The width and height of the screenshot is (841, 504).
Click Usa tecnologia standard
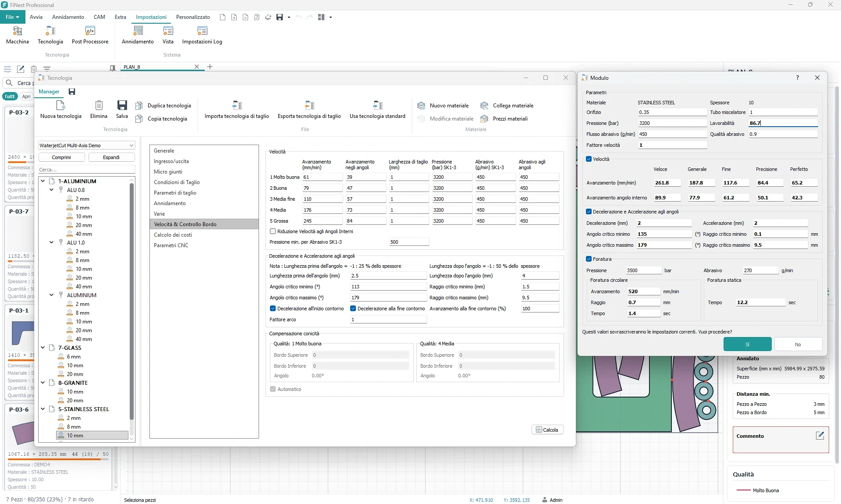pos(377,110)
